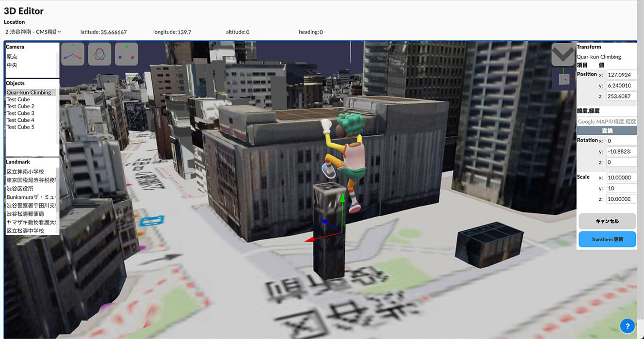Focus the Rotation z input field
Screen dimensions: 644x339
(x=622, y=162)
